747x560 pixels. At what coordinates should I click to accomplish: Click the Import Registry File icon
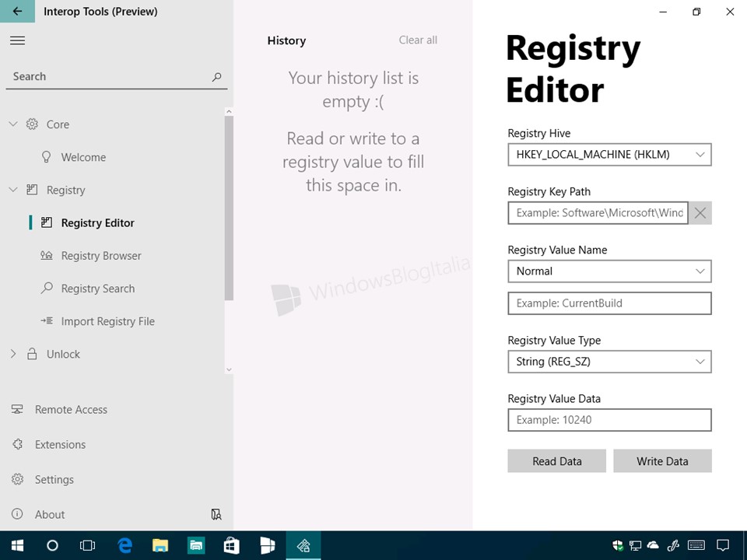[x=47, y=321]
